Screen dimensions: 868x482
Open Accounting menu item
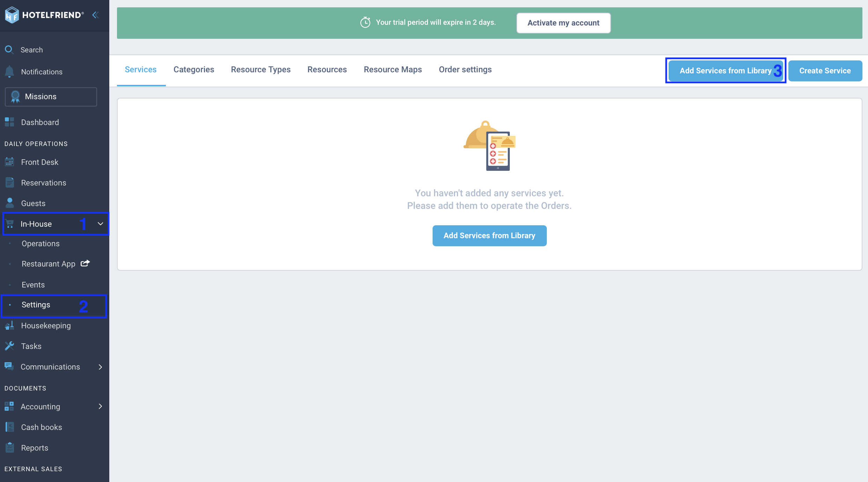(x=54, y=407)
